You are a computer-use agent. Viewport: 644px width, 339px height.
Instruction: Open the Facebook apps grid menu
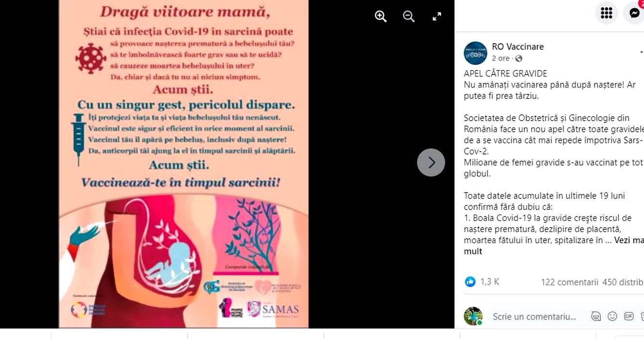606,13
